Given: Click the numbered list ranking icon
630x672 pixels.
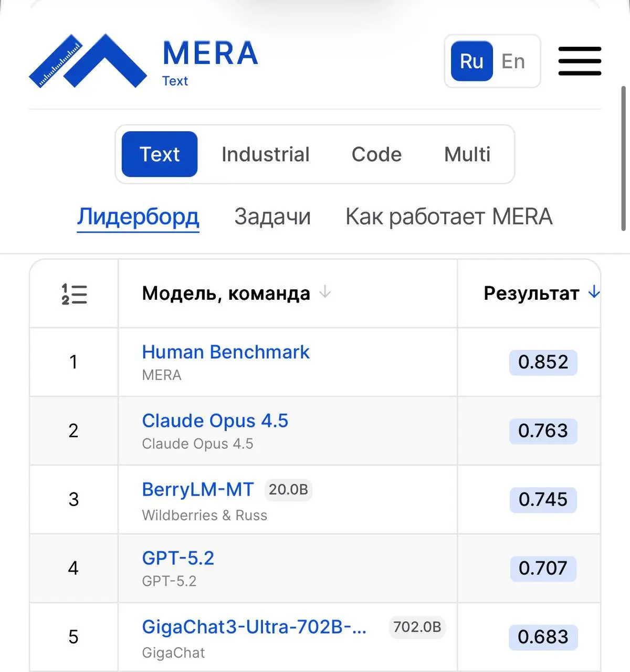Looking at the screenshot, I should (74, 294).
